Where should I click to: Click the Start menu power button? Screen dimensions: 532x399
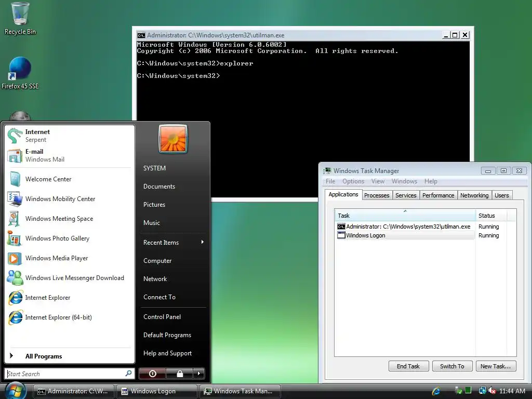152,374
